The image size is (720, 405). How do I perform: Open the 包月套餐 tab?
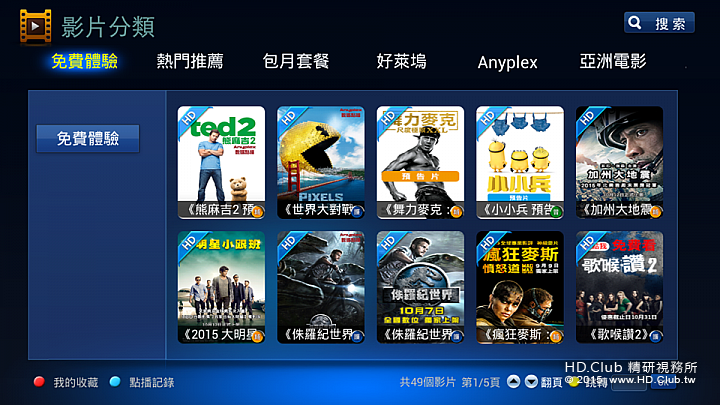[296, 61]
